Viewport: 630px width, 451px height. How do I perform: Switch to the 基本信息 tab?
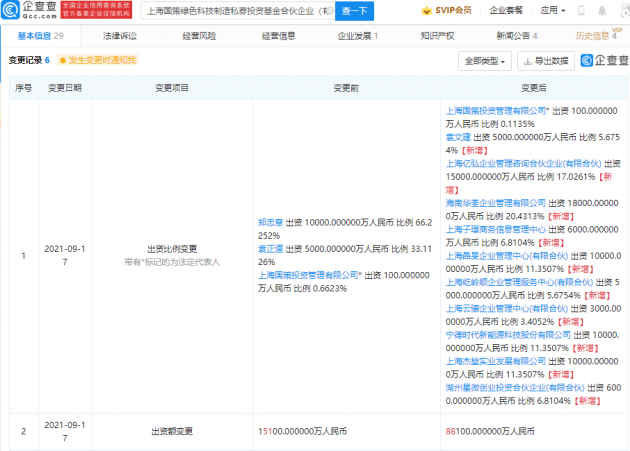click(40, 36)
